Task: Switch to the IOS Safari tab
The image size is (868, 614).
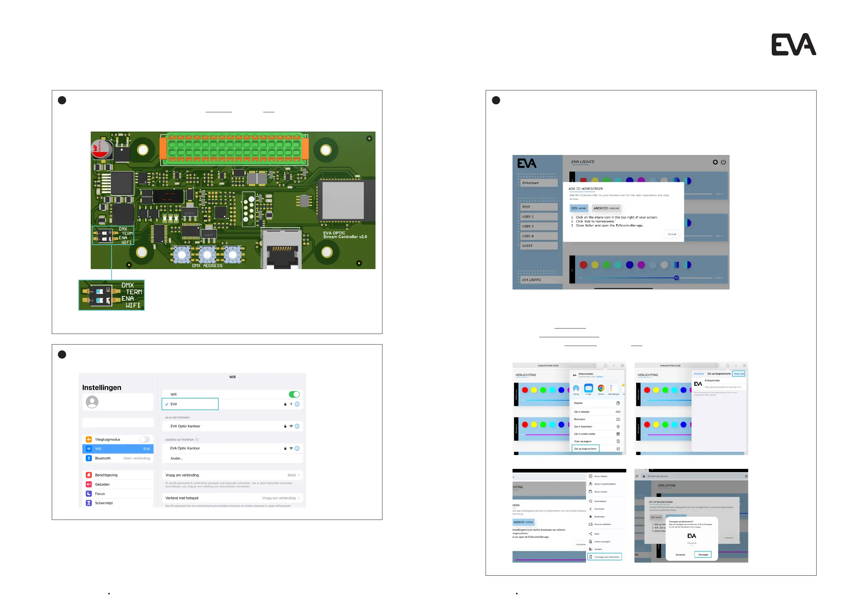Action: (579, 208)
